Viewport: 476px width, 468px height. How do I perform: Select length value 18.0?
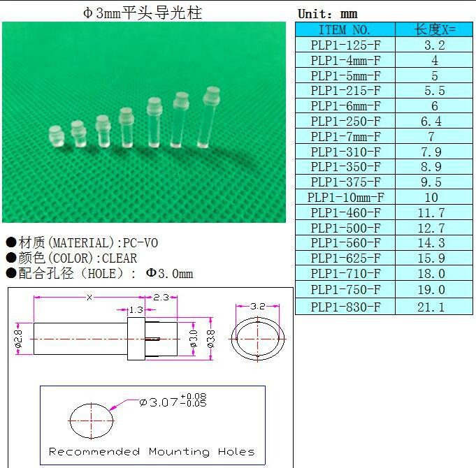[x=431, y=274]
